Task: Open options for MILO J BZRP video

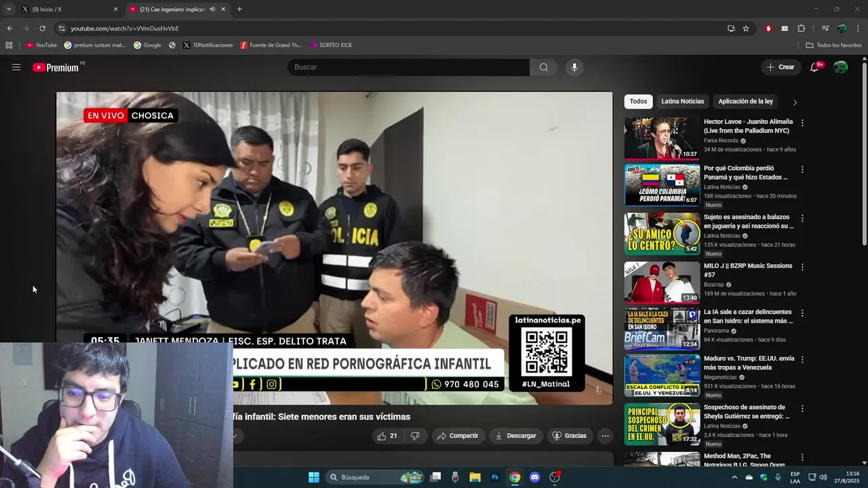Action: (802, 267)
